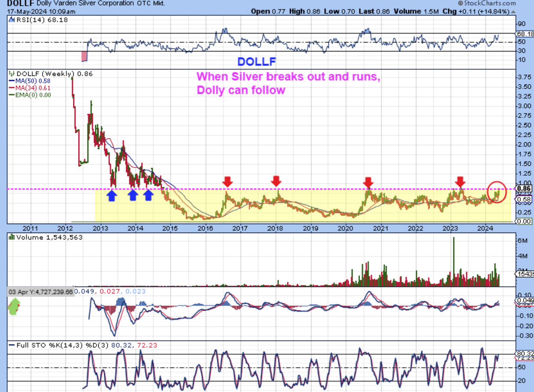Click the 2016 label on the time axis
The image size is (534, 392).
click(205, 228)
